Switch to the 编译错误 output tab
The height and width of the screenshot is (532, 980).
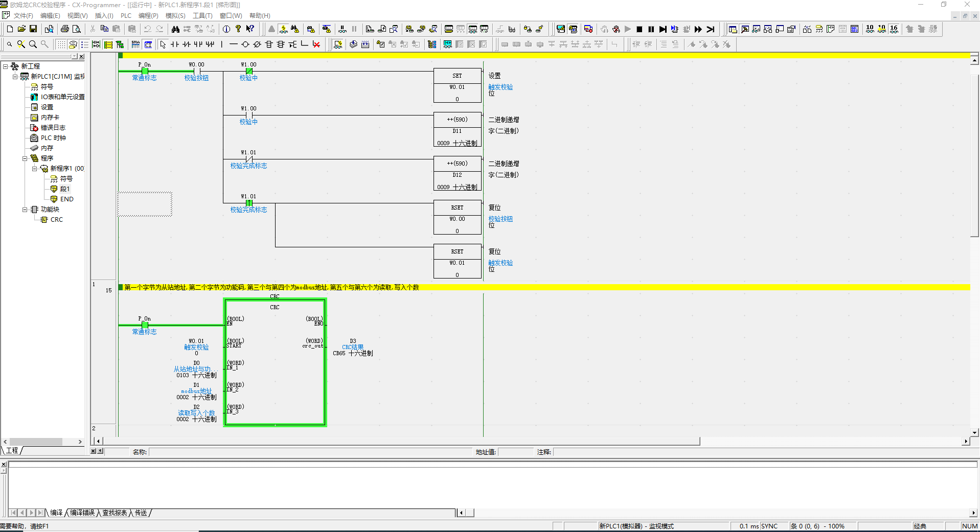point(82,513)
